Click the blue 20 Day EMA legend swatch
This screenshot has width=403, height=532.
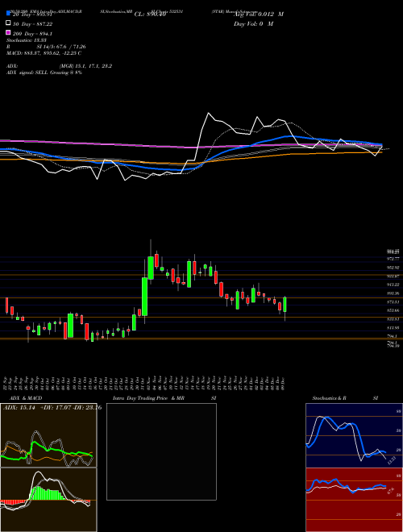[9, 14]
